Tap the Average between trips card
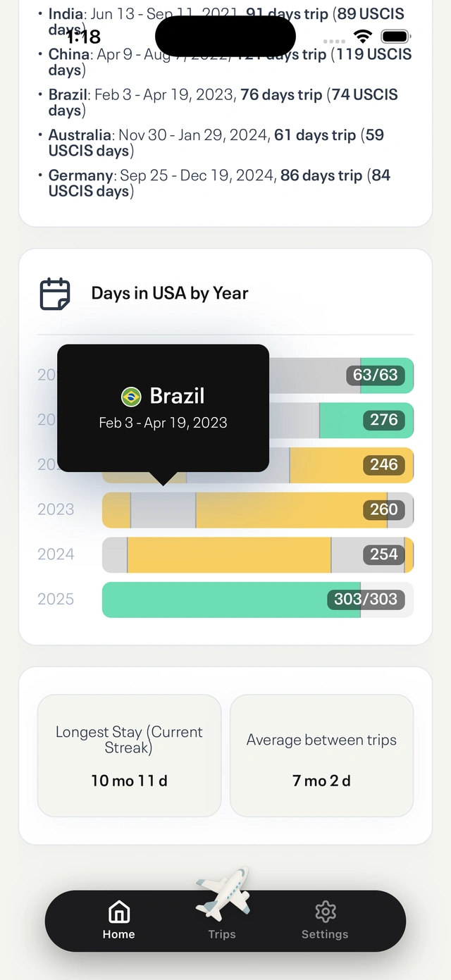451x980 pixels. [321, 755]
